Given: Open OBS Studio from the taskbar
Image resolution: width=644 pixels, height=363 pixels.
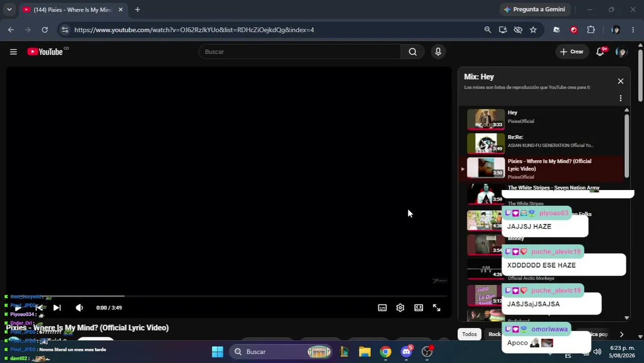Looking at the screenshot, I should 427,352.
